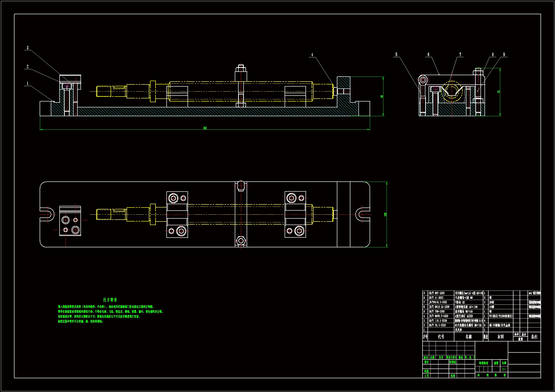The width and height of the screenshot is (555, 392).
Task: Select parts list entry JB/T 8010.14-1999
Action: click(439, 307)
